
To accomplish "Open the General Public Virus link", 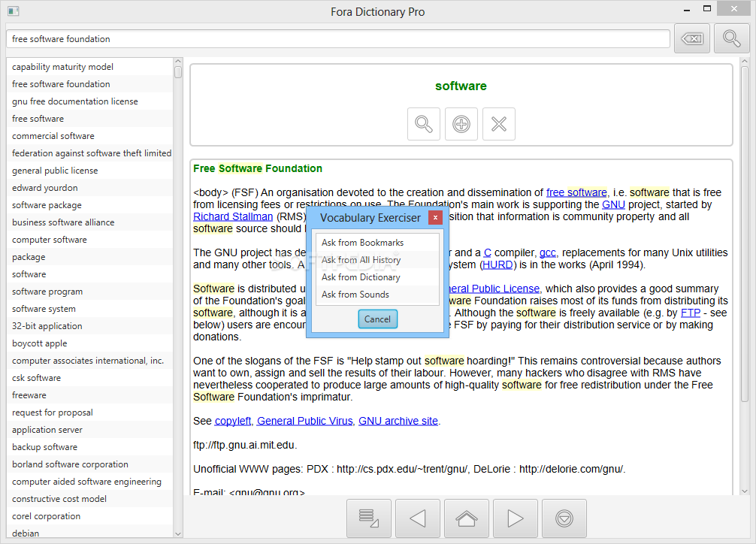I will [x=304, y=421].
